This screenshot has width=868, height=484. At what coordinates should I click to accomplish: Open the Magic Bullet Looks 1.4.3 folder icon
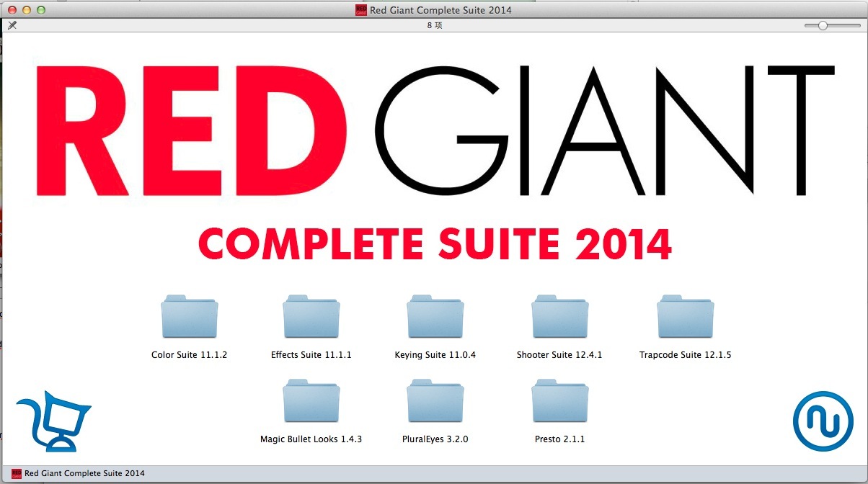311,401
